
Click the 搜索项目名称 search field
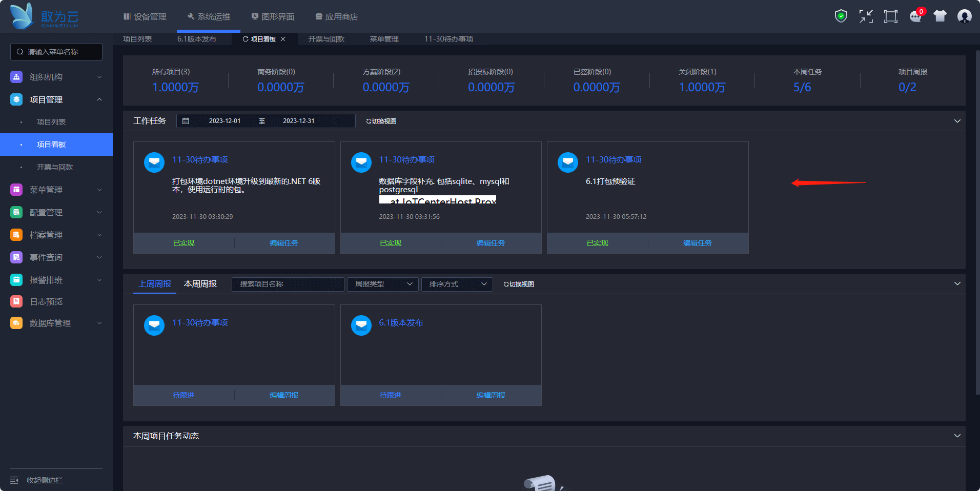288,284
